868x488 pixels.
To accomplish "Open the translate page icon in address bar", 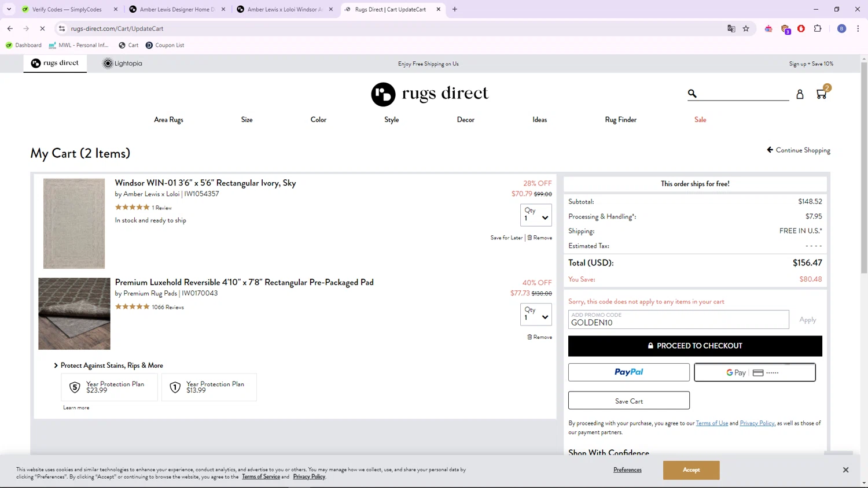I will coord(731,28).
